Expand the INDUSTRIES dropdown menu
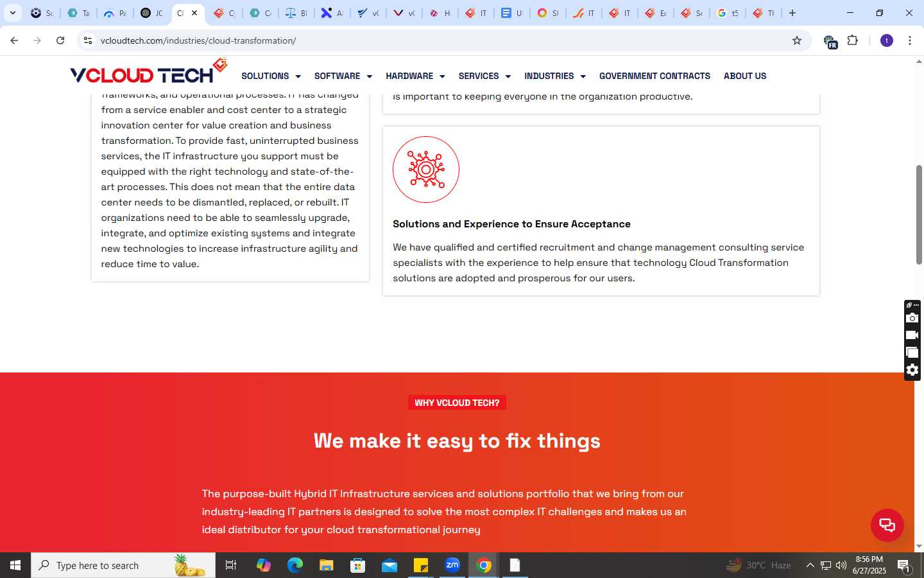 pyautogui.click(x=555, y=76)
